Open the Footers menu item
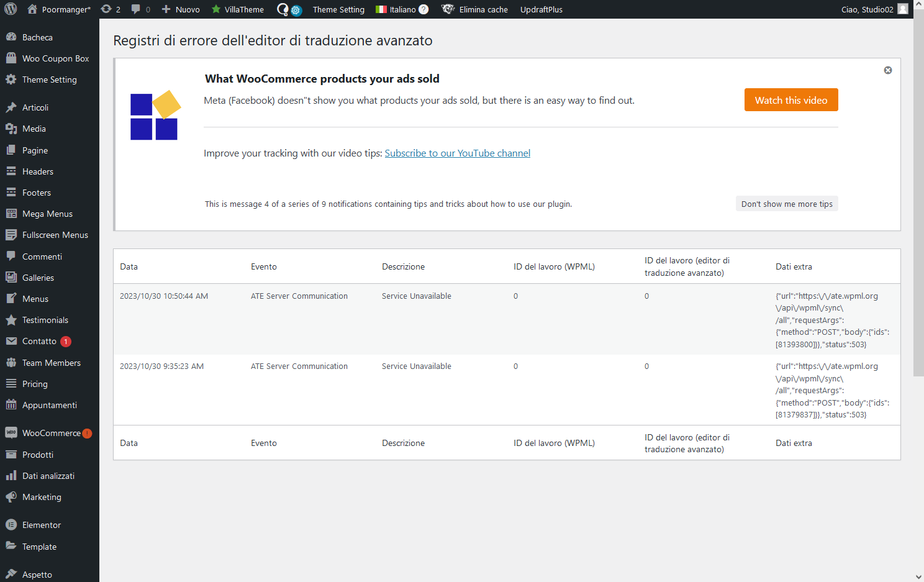Image resolution: width=924 pixels, height=582 pixels. (50, 193)
